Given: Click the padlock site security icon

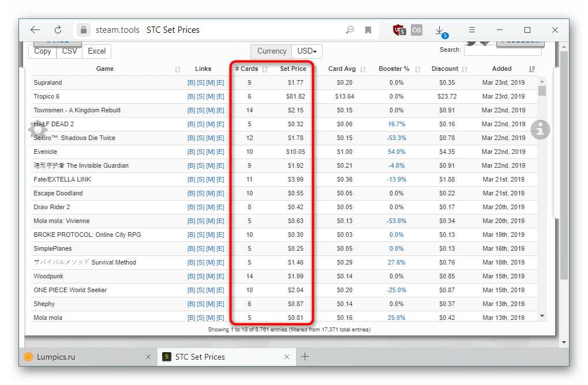Looking at the screenshot, I should tap(84, 30).
